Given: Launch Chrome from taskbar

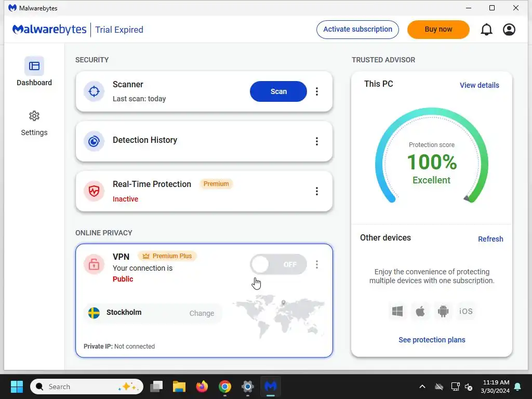Looking at the screenshot, I should (x=224, y=387).
